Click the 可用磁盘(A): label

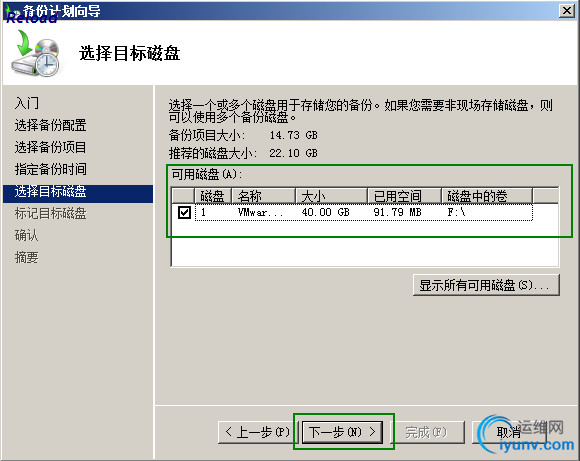point(207,174)
